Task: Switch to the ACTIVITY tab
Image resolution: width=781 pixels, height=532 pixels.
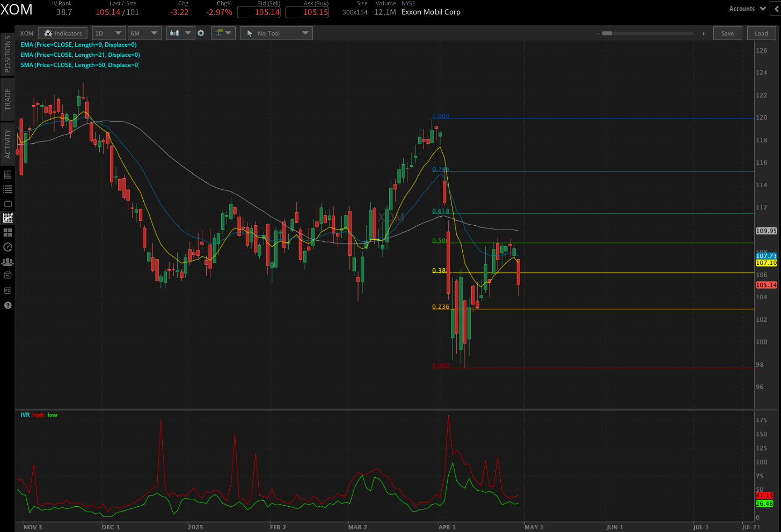Action: [8, 144]
